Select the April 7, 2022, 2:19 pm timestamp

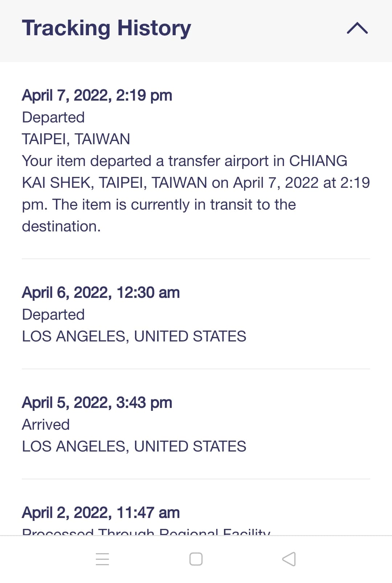coord(97,95)
